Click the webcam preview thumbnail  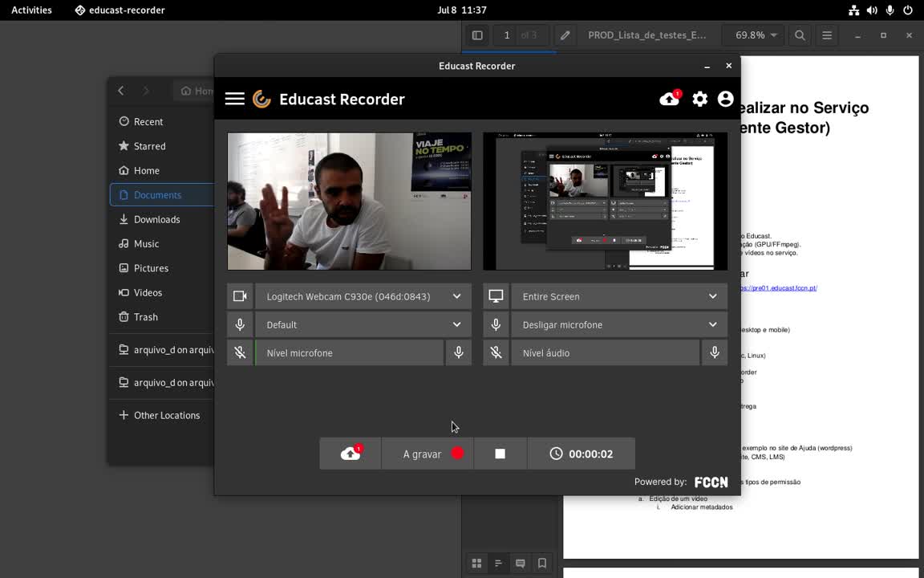point(350,201)
